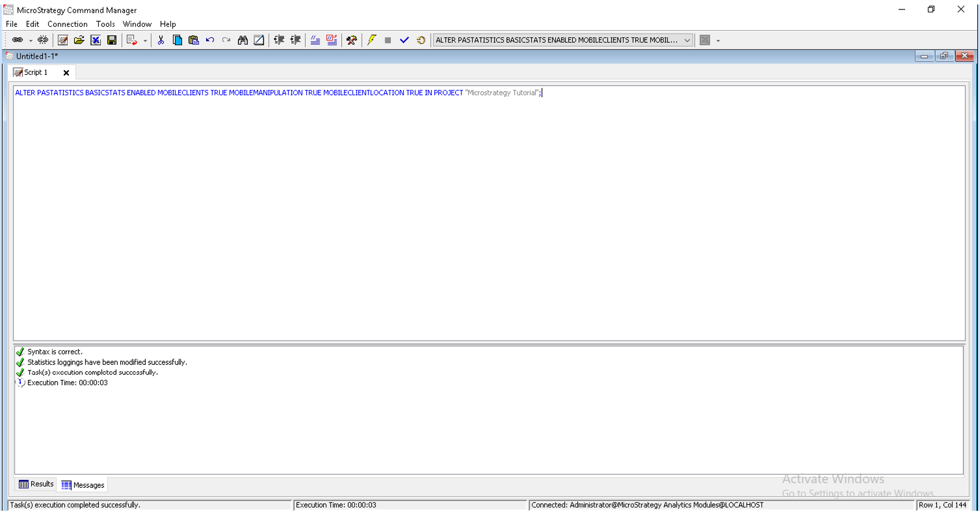
Task: Open the dropdown arrow beside the connect icon
Action: point(31,41)
